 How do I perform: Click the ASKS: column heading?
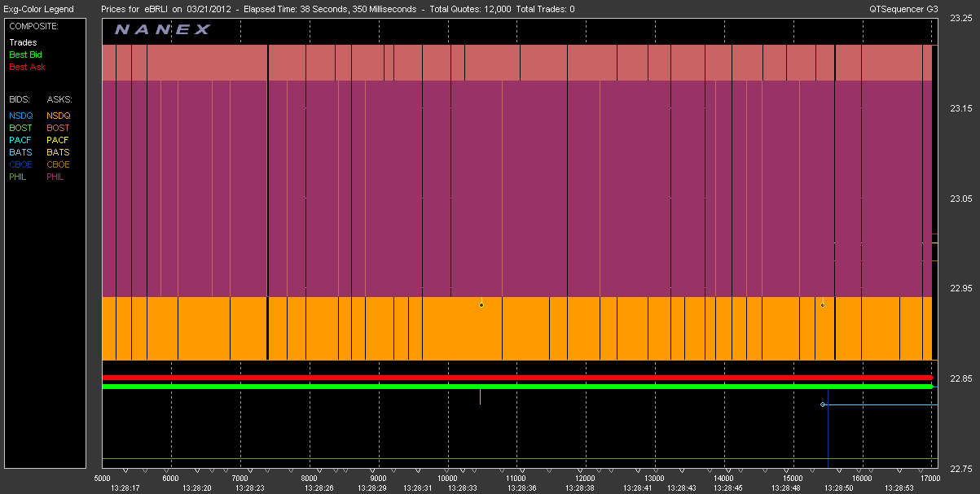click(x=59, y=99)
